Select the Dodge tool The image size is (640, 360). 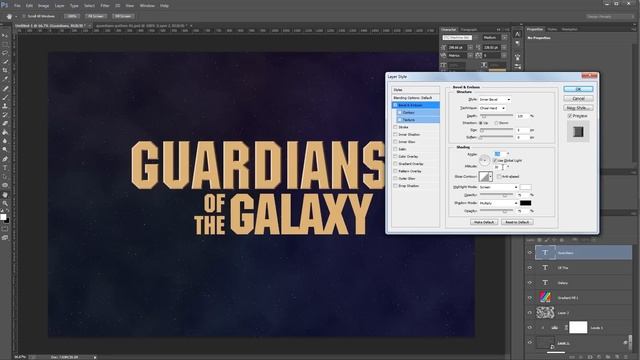click(5, 150)
